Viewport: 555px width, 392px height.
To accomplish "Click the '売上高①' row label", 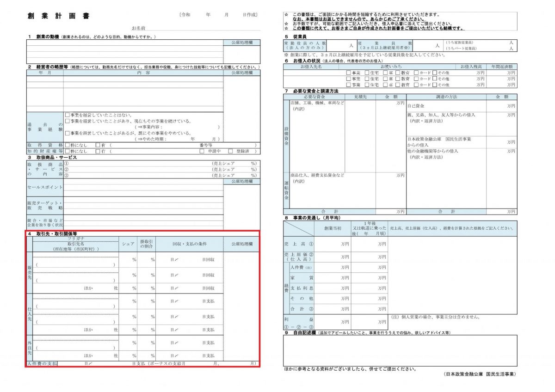I will point(298,244).
